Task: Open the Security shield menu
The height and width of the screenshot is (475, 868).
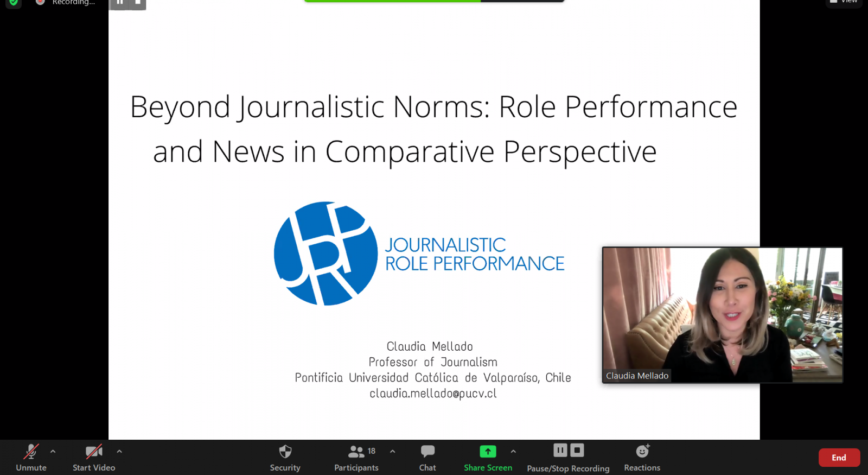Action: [285, 458]
